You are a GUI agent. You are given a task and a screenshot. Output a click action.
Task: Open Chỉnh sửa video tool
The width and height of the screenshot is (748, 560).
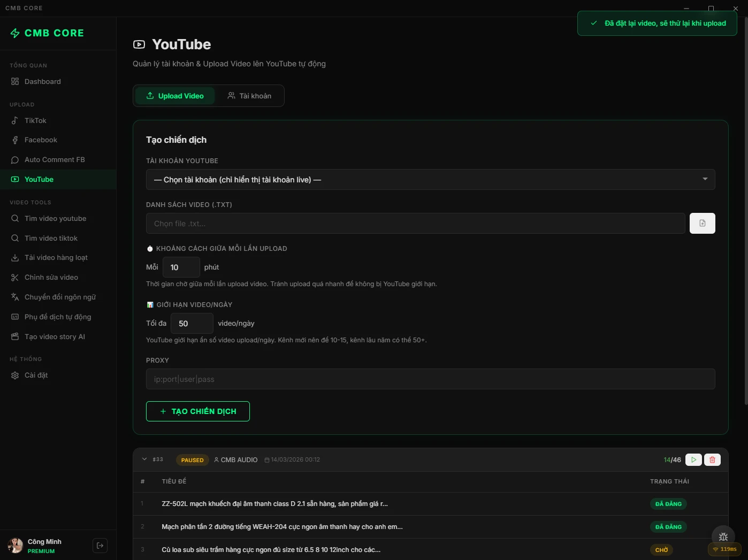[51, 278]
